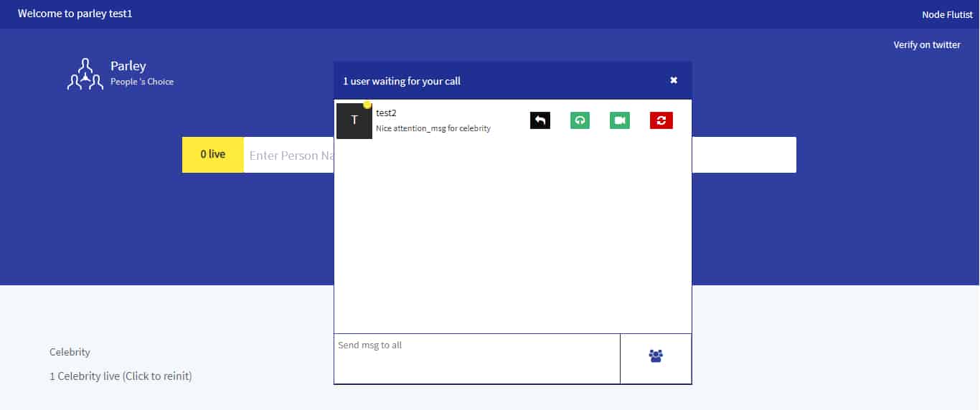980x410 pixels.
Task: Click the Parley logo icon
Action: pos(85,75)
